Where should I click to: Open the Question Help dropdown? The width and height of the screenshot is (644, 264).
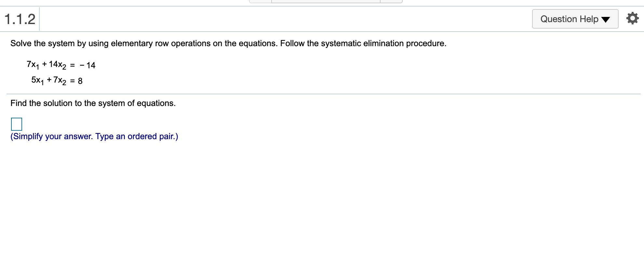[575, 19]
